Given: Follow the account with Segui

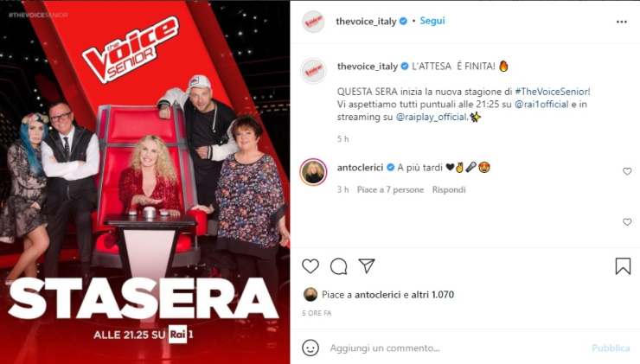Looking at the screenshot, I should point(432,21).
